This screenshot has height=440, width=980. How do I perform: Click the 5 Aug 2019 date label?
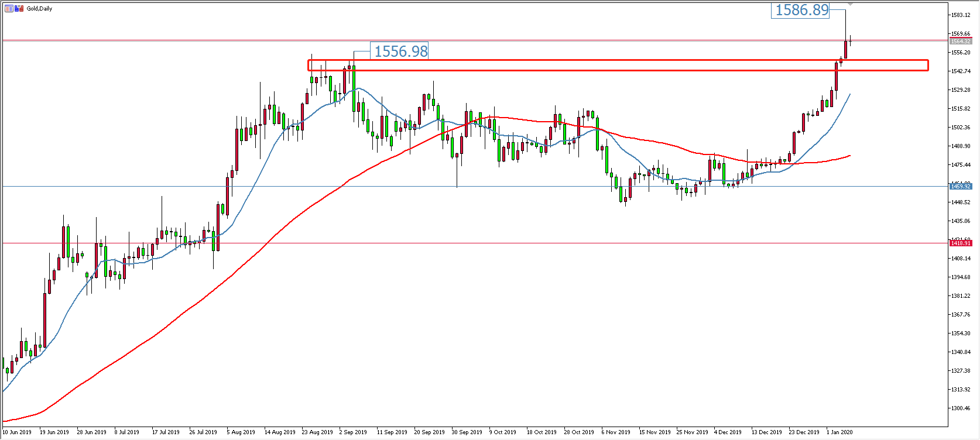241,432
